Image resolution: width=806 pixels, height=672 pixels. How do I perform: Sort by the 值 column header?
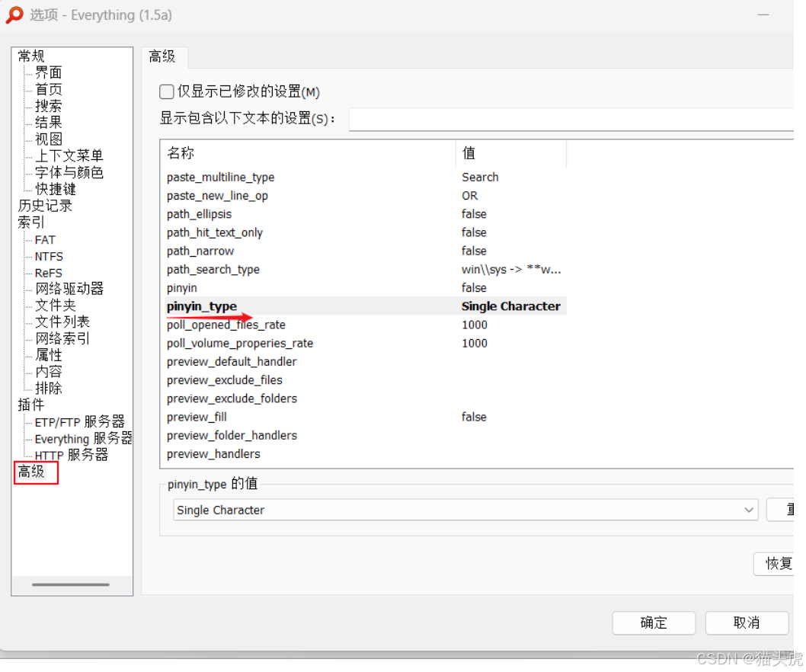coord(511,153)
